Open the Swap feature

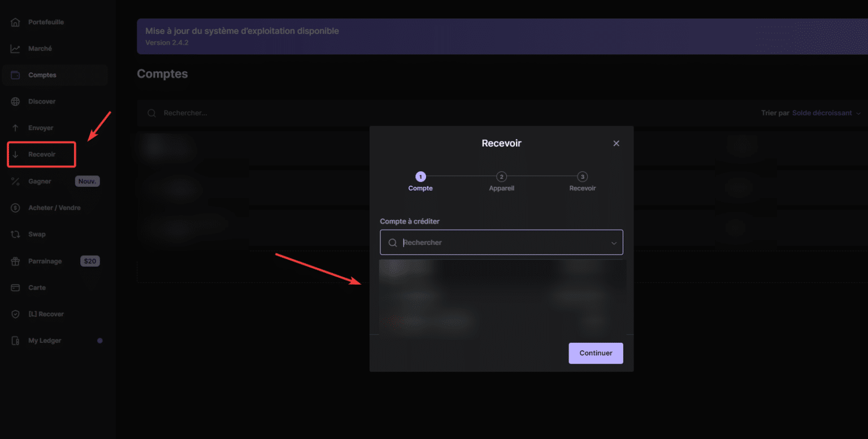[x=36, y=234]
